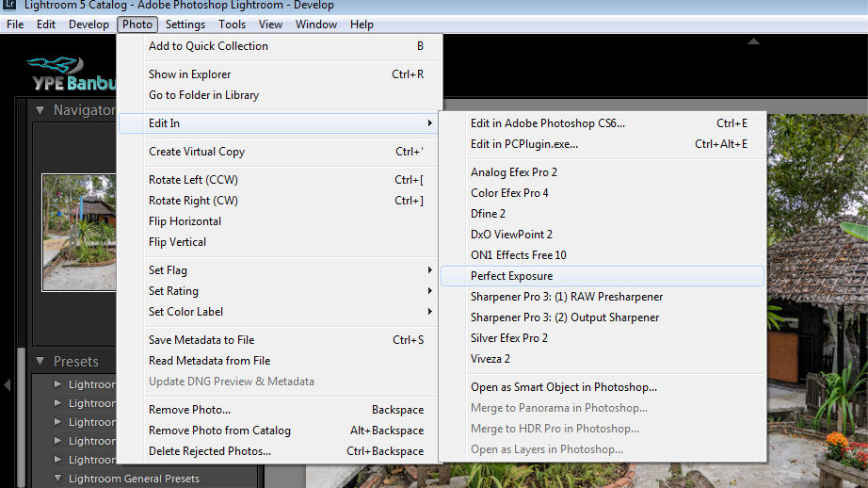Viewport: 868px width, 488px height.
Task: Add photo to Quick Collection
Action: click(208, 46)
